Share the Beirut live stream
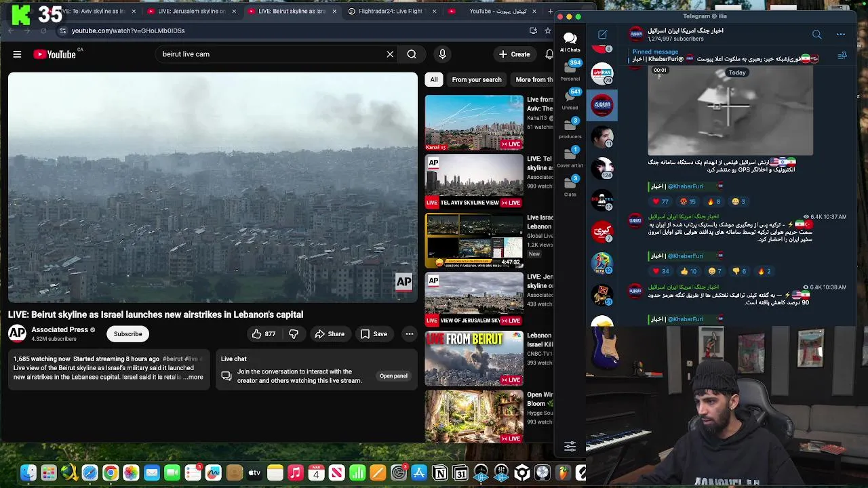 coord(330,333)
